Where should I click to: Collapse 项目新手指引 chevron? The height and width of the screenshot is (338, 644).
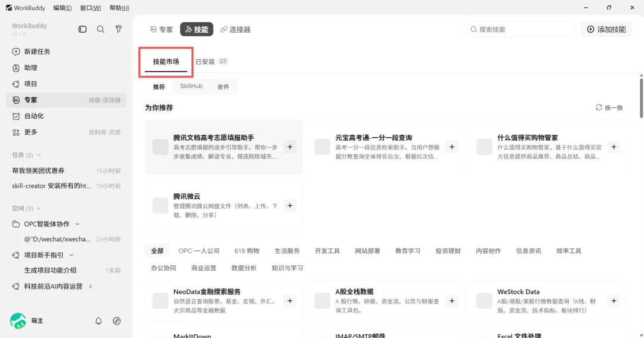pyautogui.click(x=72, y=255)
